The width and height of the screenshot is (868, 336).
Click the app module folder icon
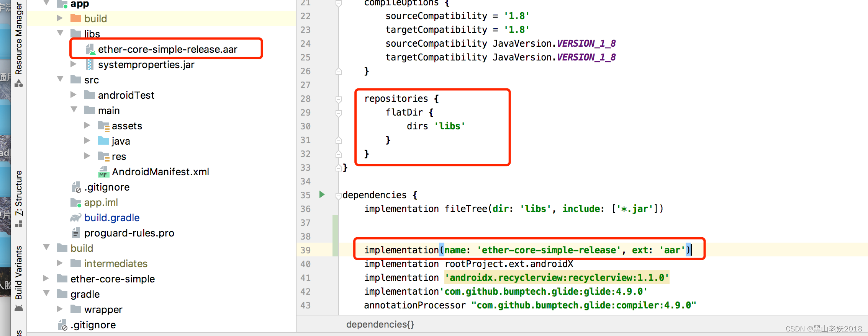coord(62,4)
